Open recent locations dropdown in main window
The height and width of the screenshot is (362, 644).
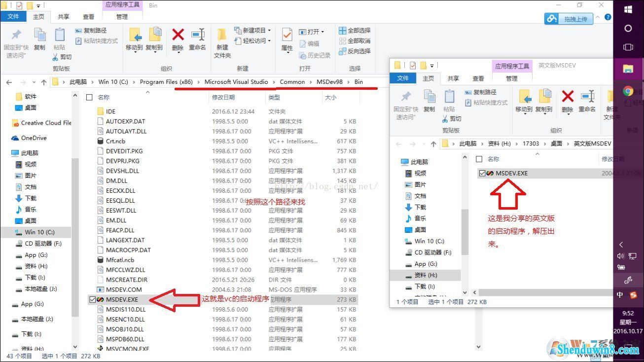(x=34, y=82)
